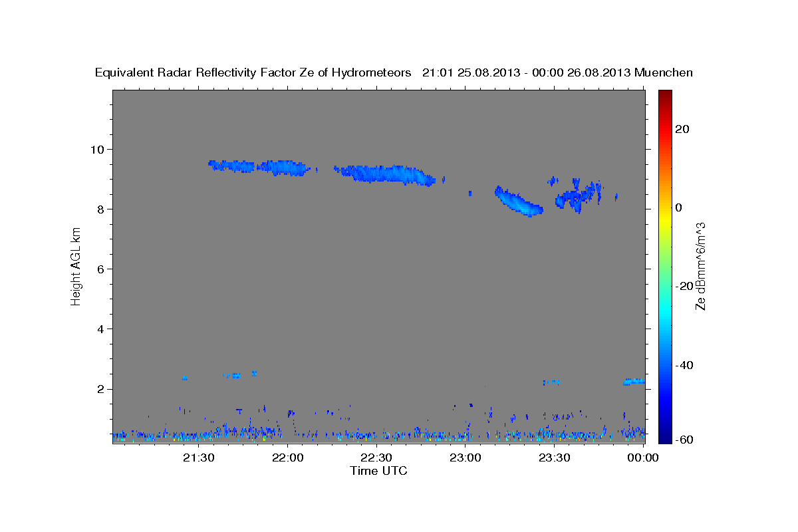The width and height of the screenshot is (798, 532).
Task: Click the height axis value '10'
Action: tap(98, 149)
